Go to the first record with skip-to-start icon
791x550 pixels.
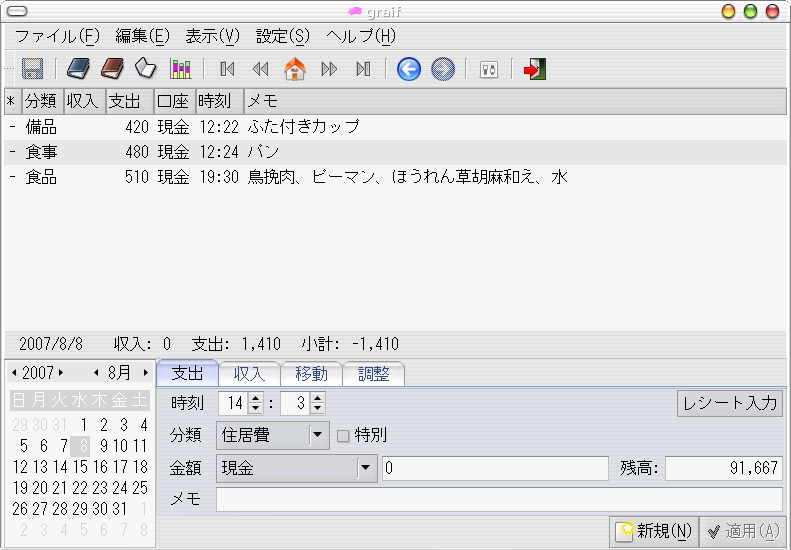[228, 69]
